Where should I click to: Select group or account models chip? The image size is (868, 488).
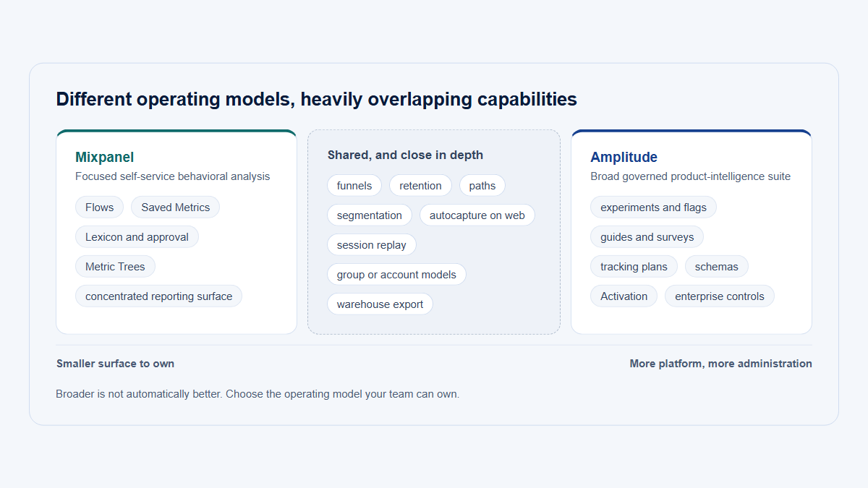(x=396, y=275)
